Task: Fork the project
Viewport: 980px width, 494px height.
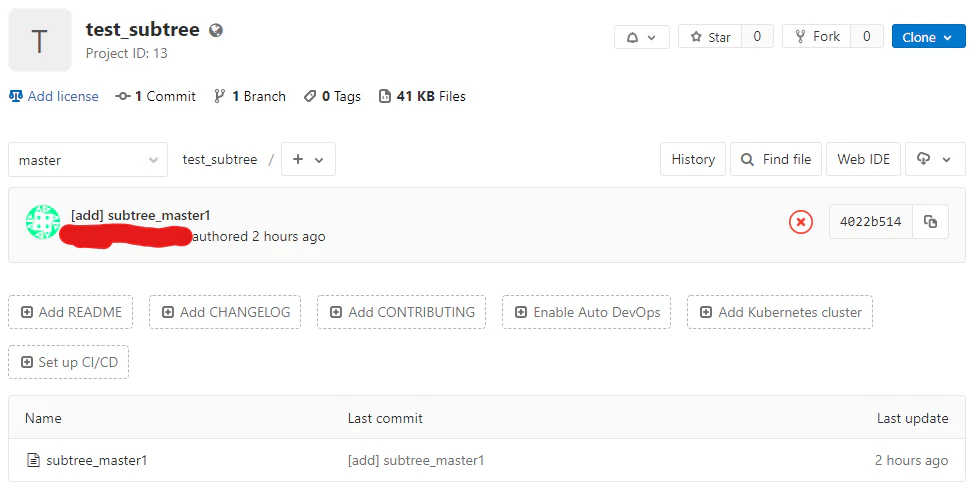Action: pyautogui.click(x=817, y=37)
